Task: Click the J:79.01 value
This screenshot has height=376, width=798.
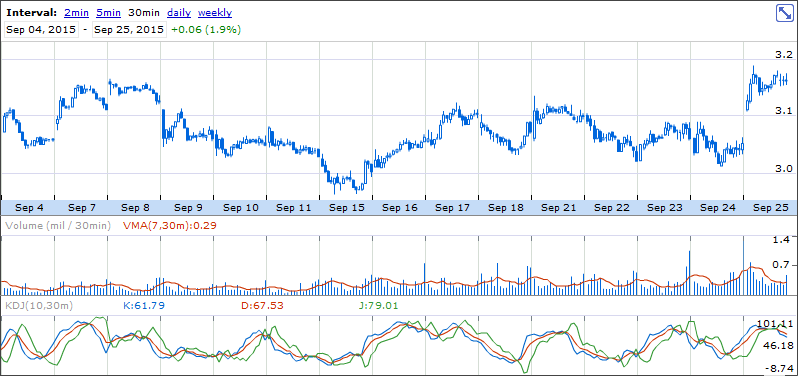Action: coord(378,306)
